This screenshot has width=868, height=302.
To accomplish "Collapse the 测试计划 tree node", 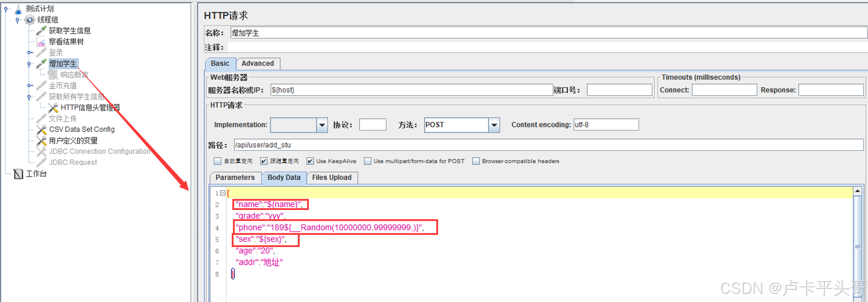I will tap(6, 8).
